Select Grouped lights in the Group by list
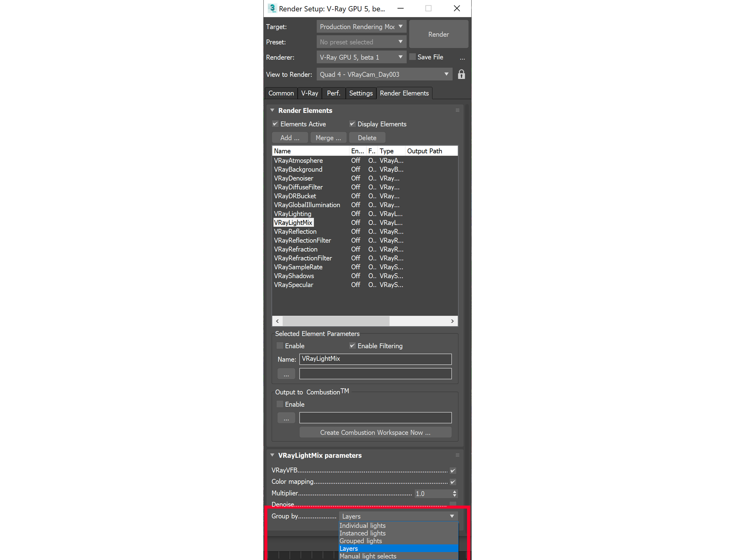The image size is (735, 560). [x=360, y=540]
